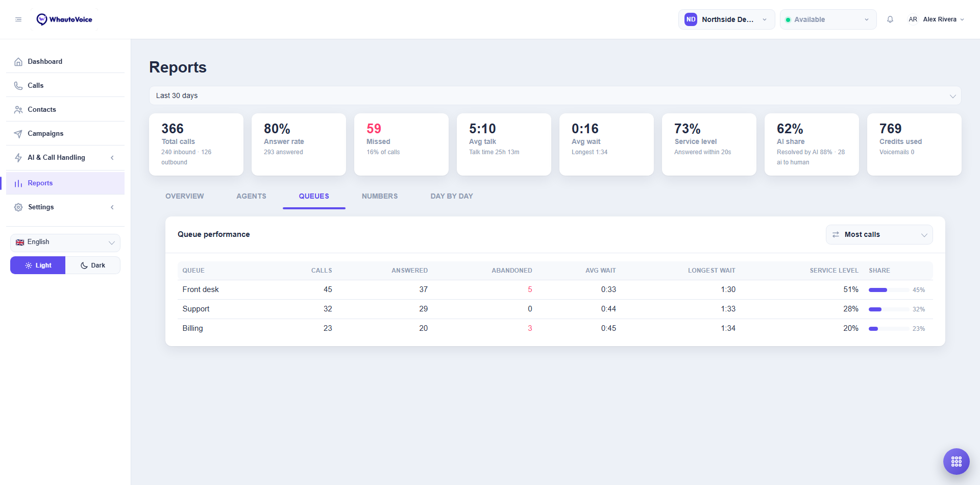
Task: Expand the Alex Rivera account menu
Action: (x=936, y=19)
